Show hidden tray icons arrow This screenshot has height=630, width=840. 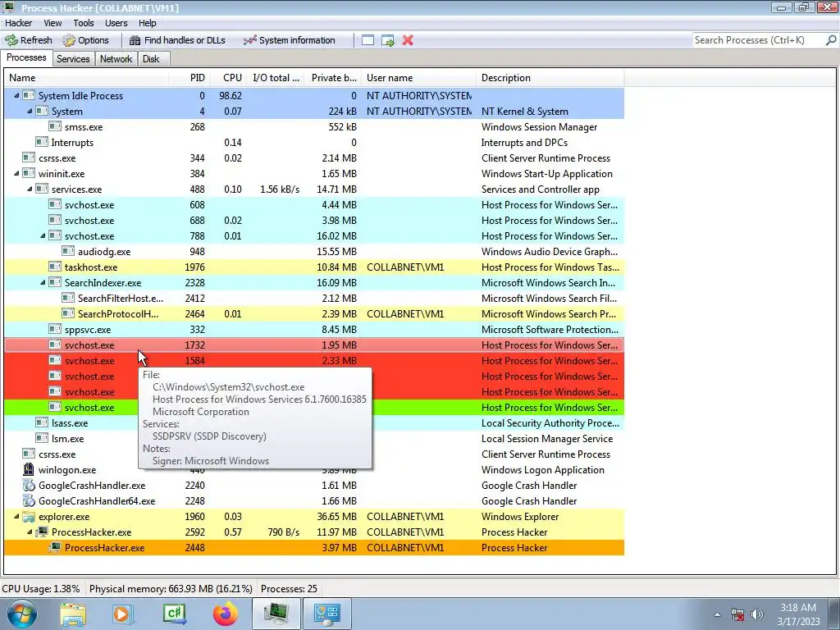pos(717,614)
